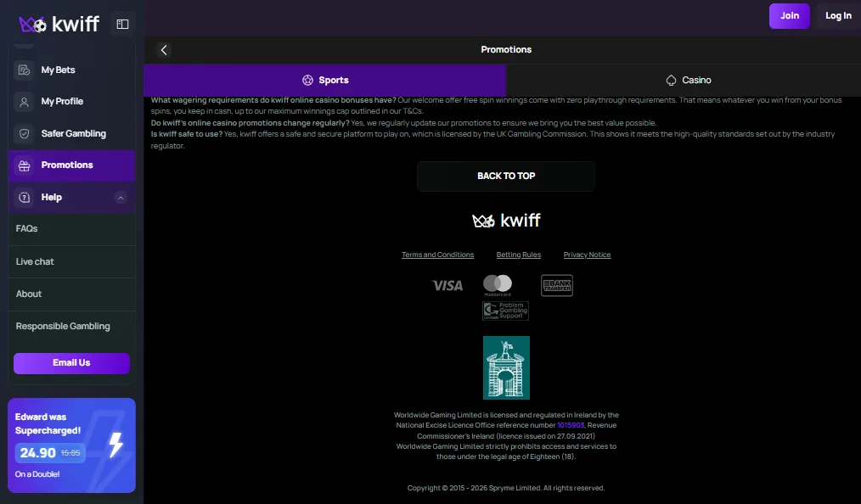Click the copyright Spryme Limited text

(506, 488)
